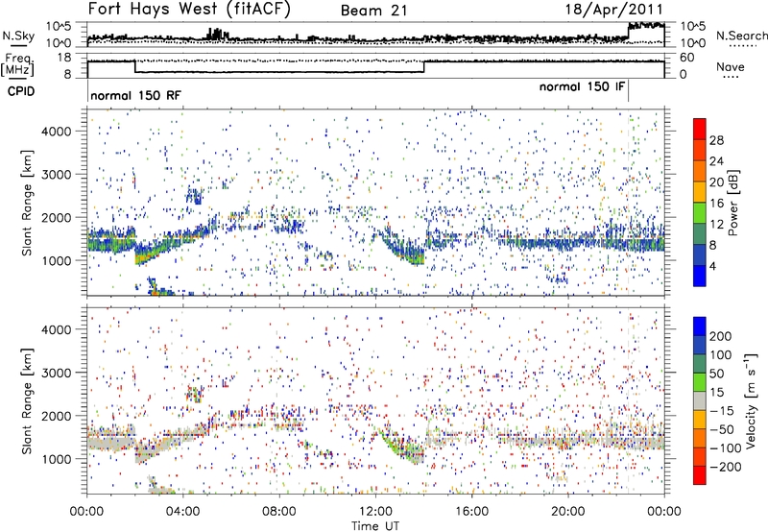Select the '-50' tick on Velocity colorbar

722,429
